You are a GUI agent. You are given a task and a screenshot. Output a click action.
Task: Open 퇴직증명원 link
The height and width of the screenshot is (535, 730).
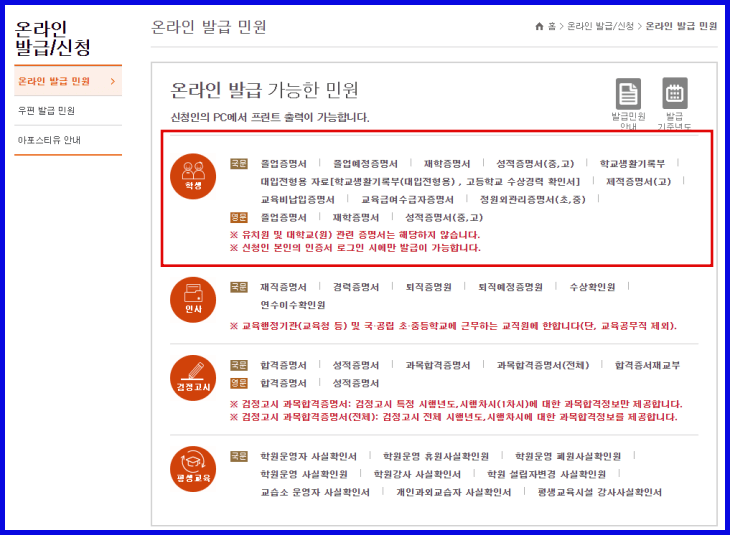click(x=428, y=287)
